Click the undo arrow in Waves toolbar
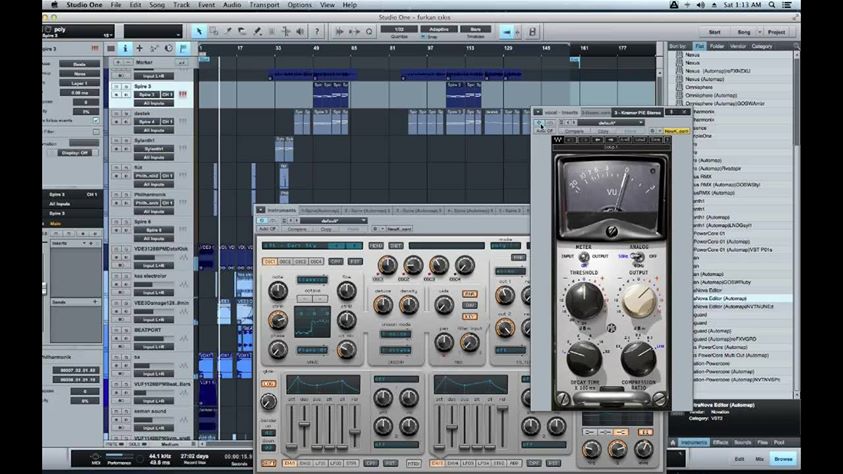 570,140
